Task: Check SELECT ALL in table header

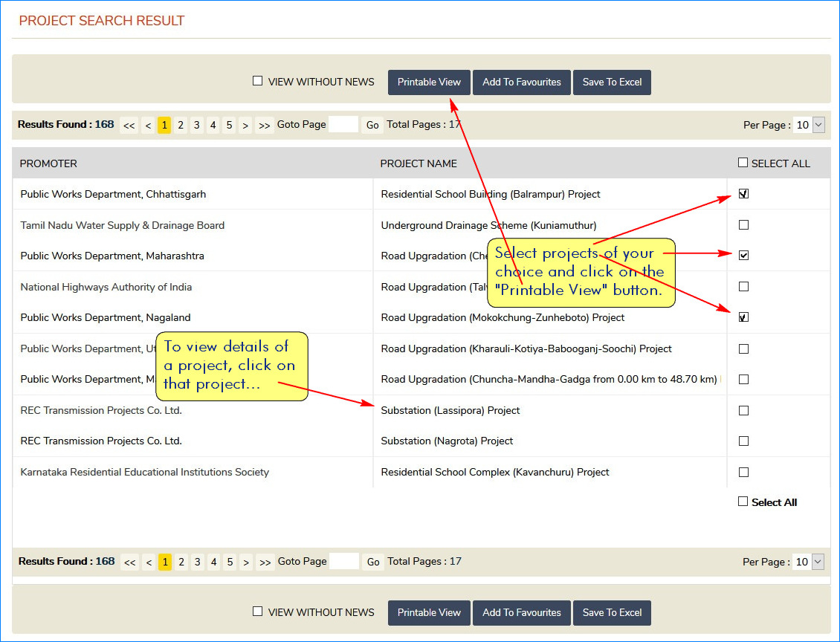Action: click(743, 163)
